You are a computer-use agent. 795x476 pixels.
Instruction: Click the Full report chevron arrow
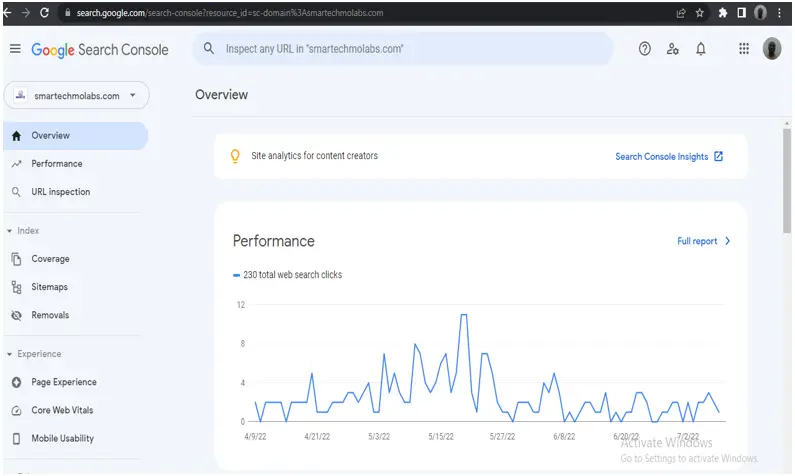point(728,241)
